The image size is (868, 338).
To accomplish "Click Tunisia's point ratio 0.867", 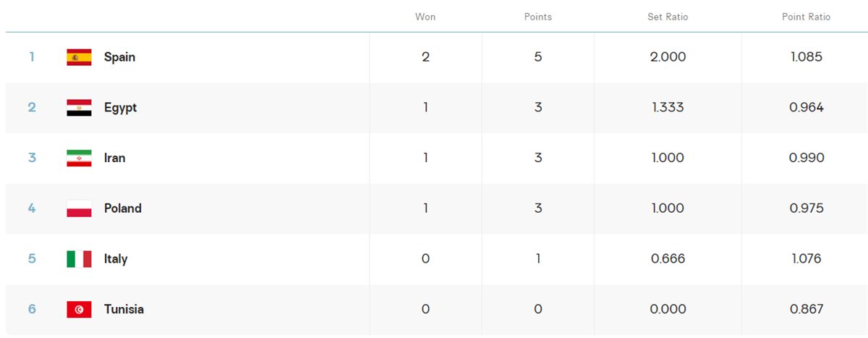I will tap(807, 309).
